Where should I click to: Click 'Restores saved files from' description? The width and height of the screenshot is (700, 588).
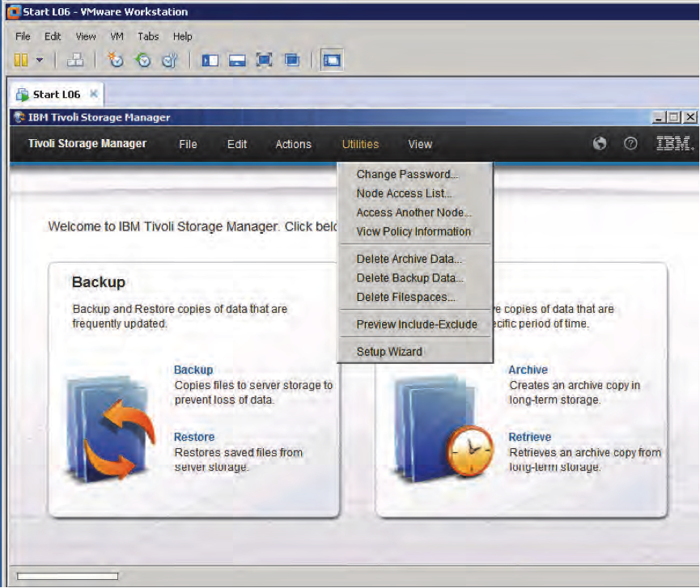coord(239,459)
